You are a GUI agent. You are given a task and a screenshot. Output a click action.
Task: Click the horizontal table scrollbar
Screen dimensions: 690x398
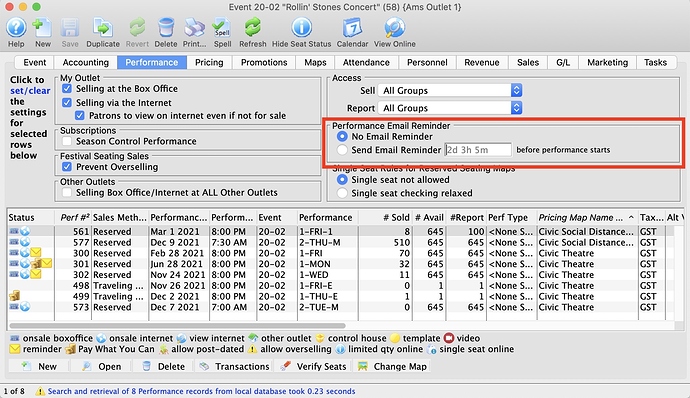click(x=177, y=326)
